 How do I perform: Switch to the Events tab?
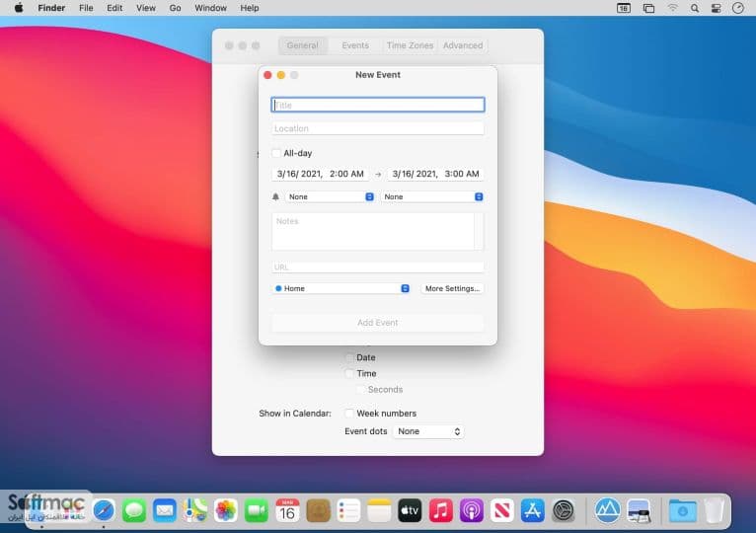[355, 45]
